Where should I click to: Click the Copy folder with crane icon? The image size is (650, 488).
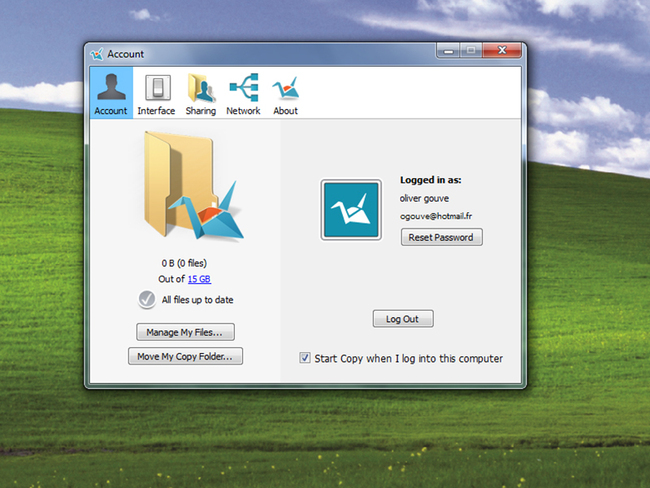(x=193, y=186)
